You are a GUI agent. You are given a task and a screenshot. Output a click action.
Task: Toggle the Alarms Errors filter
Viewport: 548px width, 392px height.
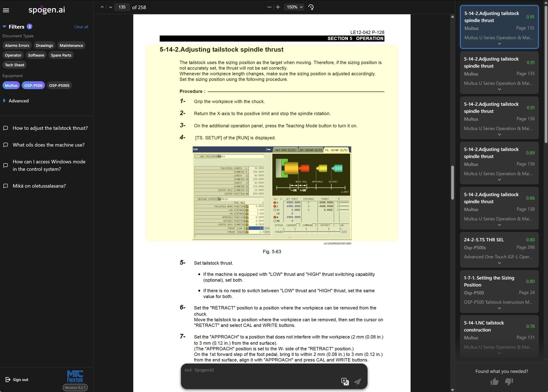point(17,45)
